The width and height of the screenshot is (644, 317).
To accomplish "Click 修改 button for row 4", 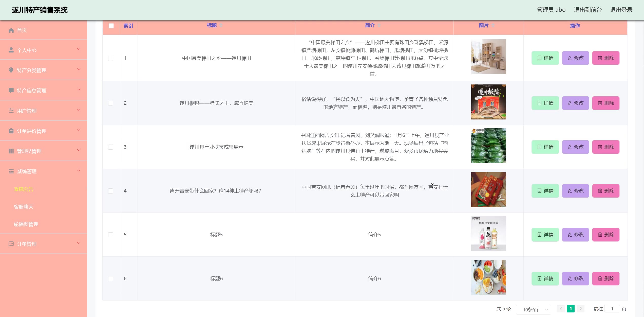I will [575, 191].
